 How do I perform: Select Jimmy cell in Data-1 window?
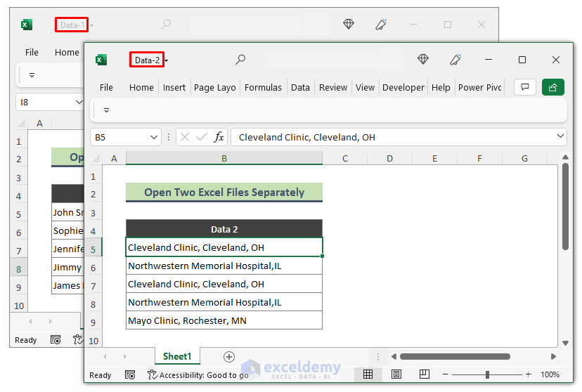pos(68,268)
